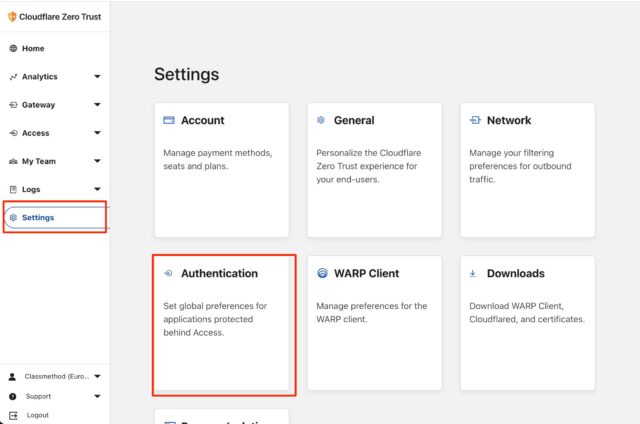Click the Authentication card icon
The image size is (640, 424).
tap(168, 273)
